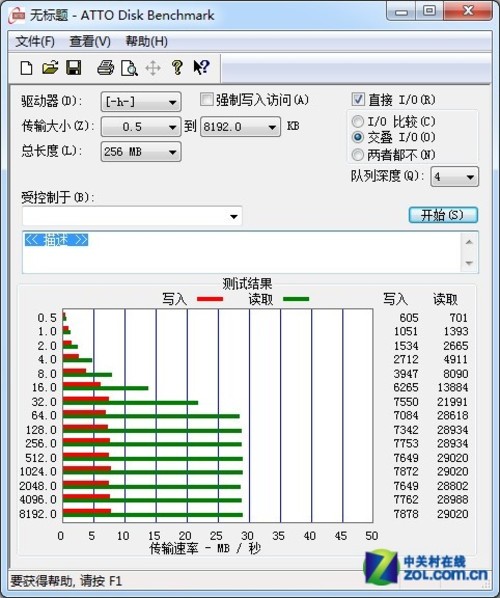Click the four-arrow move icon in toolbar
The image size is (500, 598).
click(153, 68)
